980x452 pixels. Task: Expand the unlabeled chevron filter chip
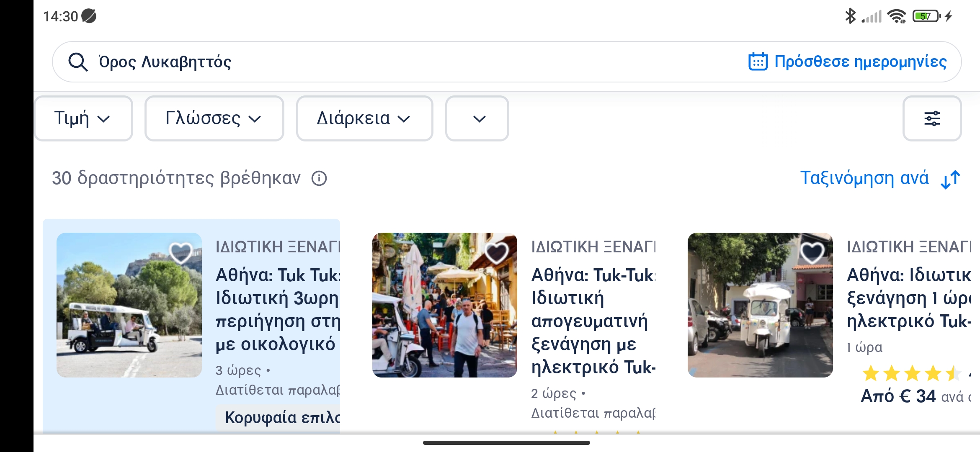pos(477,118)
